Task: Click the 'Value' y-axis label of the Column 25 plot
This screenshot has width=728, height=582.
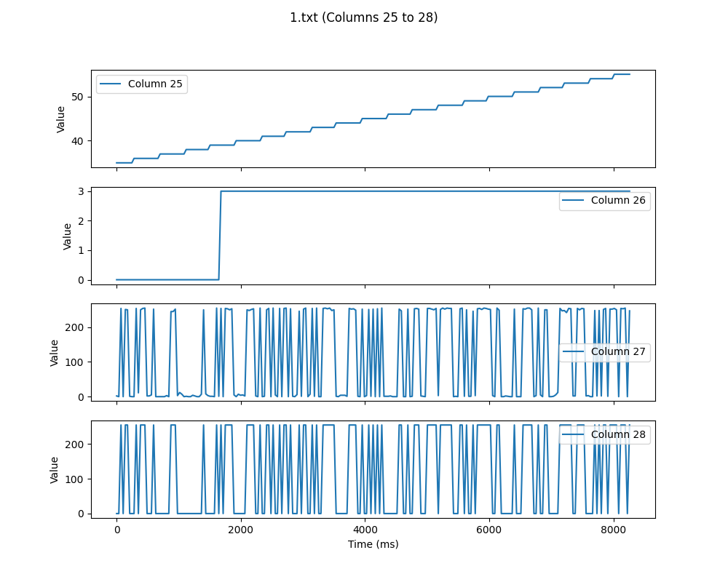Action: coord(61,119)
